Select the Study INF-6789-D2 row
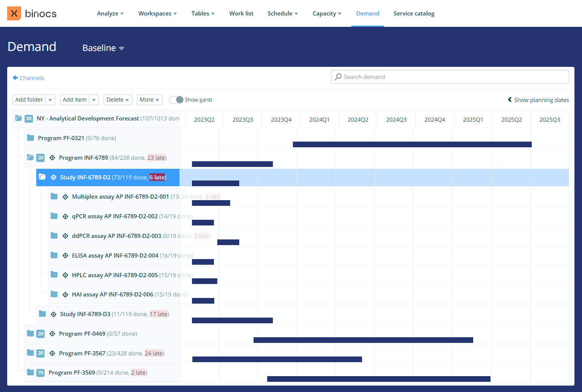The height and width of the screenshot is (392, 582). (x=108, y=177)
